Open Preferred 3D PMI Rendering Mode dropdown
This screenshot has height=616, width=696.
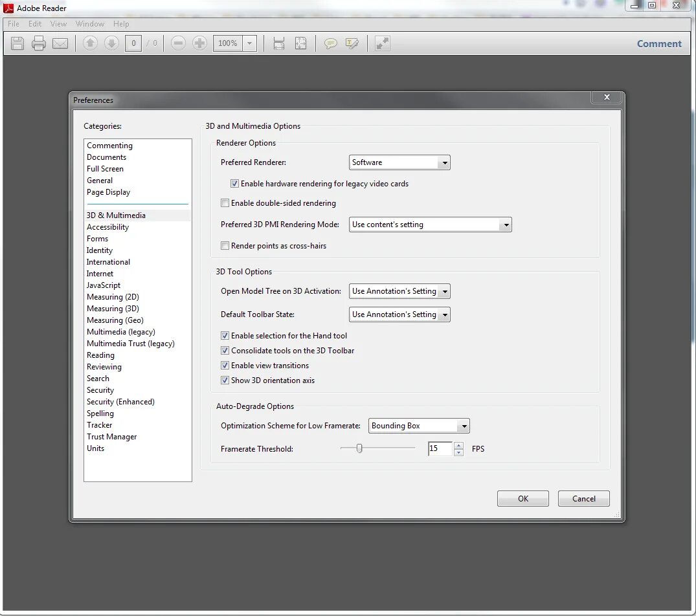coord(430,225)
